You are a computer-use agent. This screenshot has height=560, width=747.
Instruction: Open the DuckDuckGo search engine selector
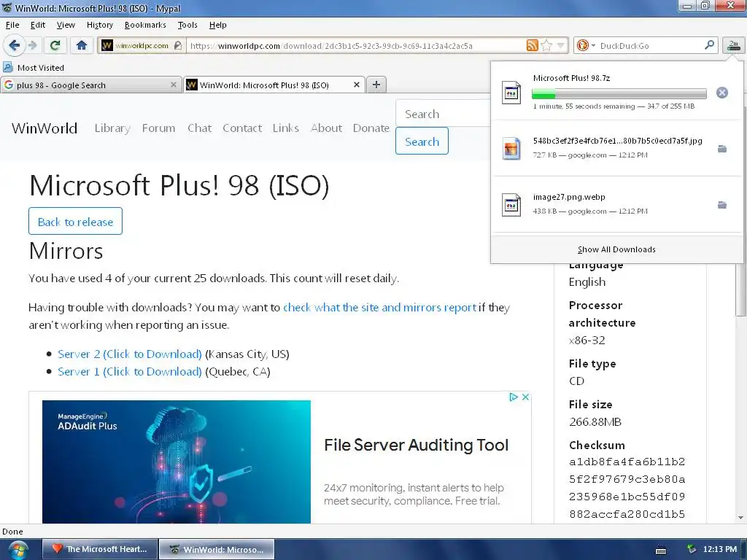[x=586, y=46]
